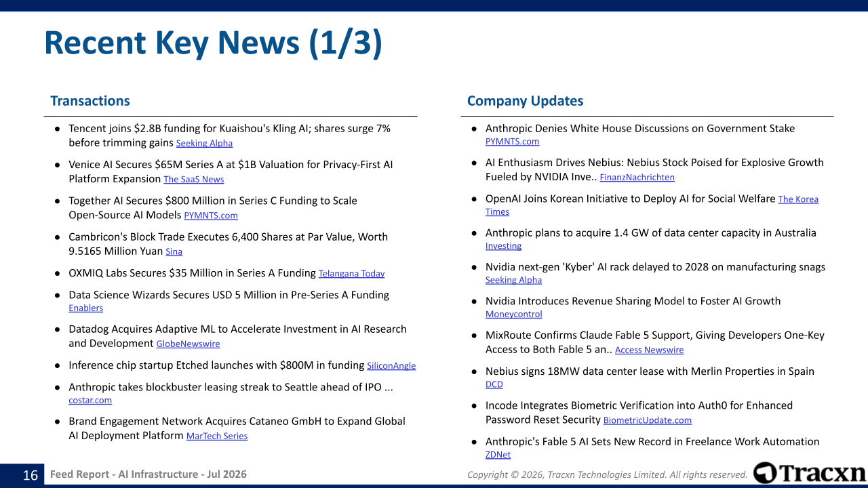The width and height of the screenshot is (868, 488).
Task: Click the Anthropic 1.4 GW data center headline
Action: pyautogui.click(x=651, y=232)
